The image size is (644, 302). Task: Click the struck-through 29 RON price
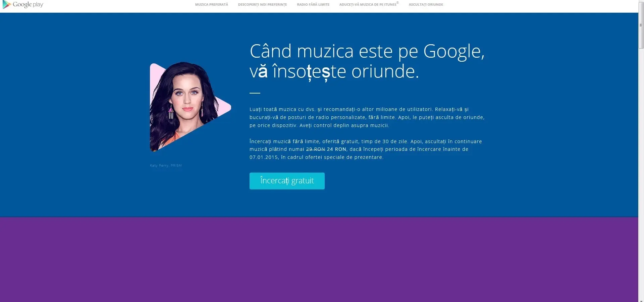coord(315,149)
